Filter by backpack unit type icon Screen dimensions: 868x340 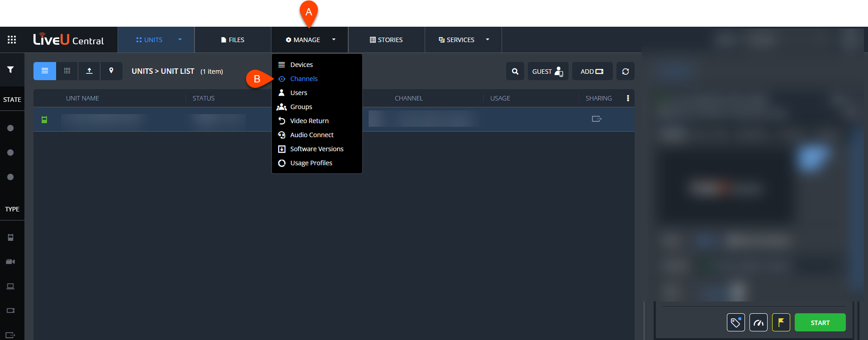click(10, 237)
